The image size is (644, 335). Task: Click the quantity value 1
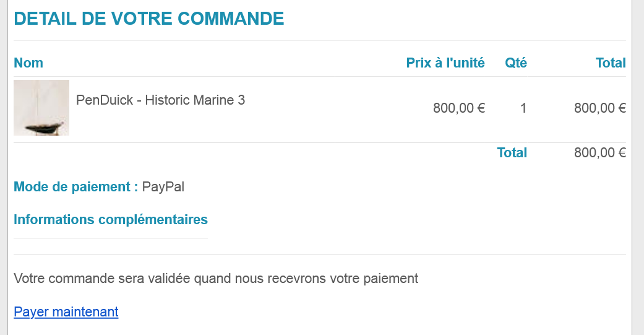pos(523,108)
